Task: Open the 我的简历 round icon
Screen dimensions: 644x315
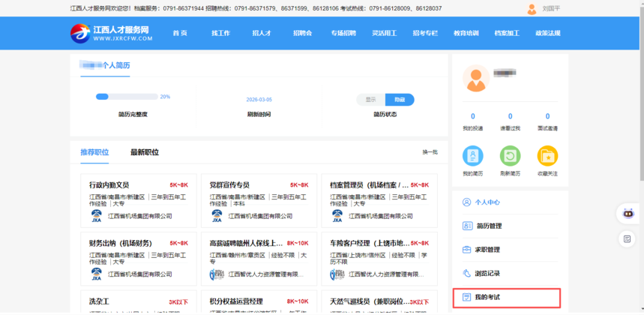Action: [473, 156]
